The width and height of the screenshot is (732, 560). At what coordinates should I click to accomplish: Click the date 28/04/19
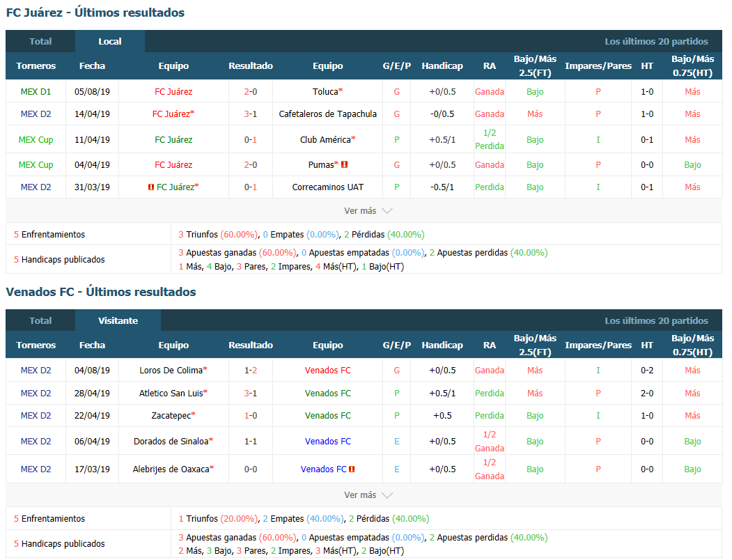(x=92, y=394)
